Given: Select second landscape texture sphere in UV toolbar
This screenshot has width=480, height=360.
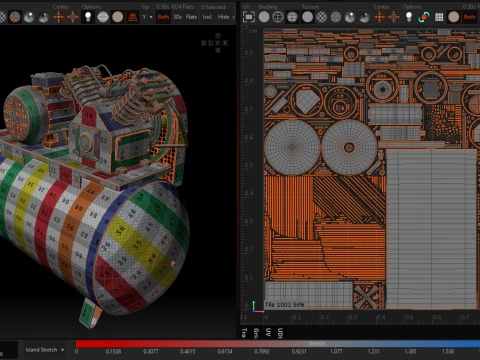Looking at the screenshot, I should pyautogui.click(x=365, y=17).
